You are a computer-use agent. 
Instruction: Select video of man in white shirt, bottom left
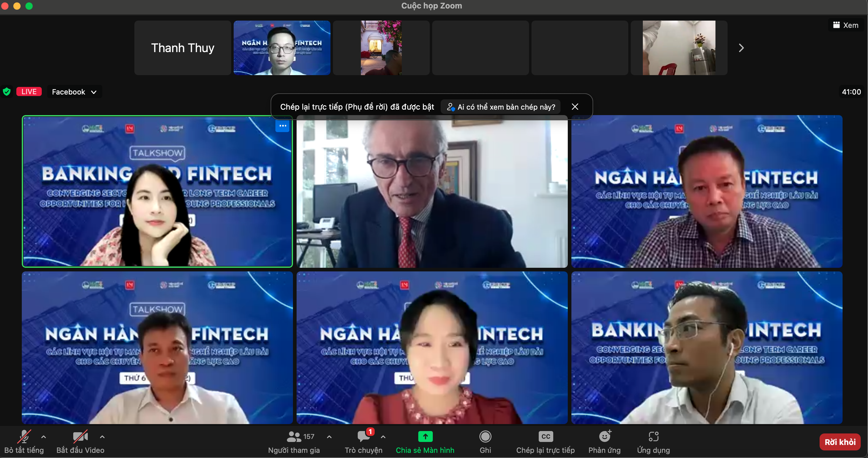click(x=157, y=348)
